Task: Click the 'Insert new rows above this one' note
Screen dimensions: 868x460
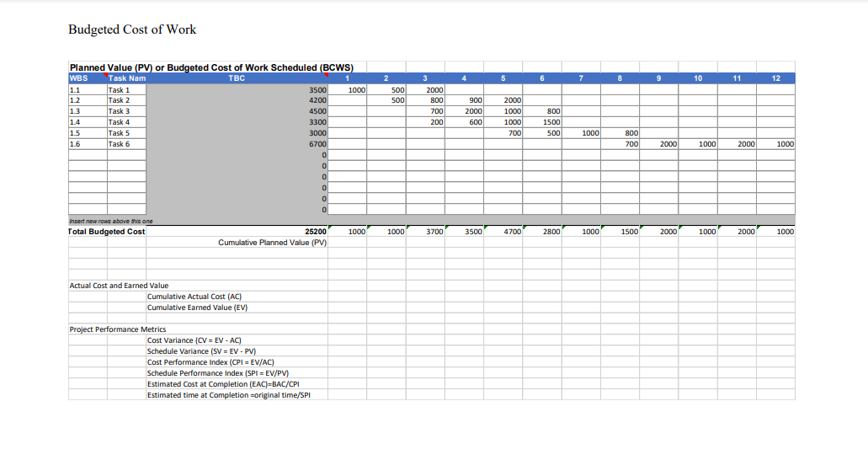Action: coord(111,221)
